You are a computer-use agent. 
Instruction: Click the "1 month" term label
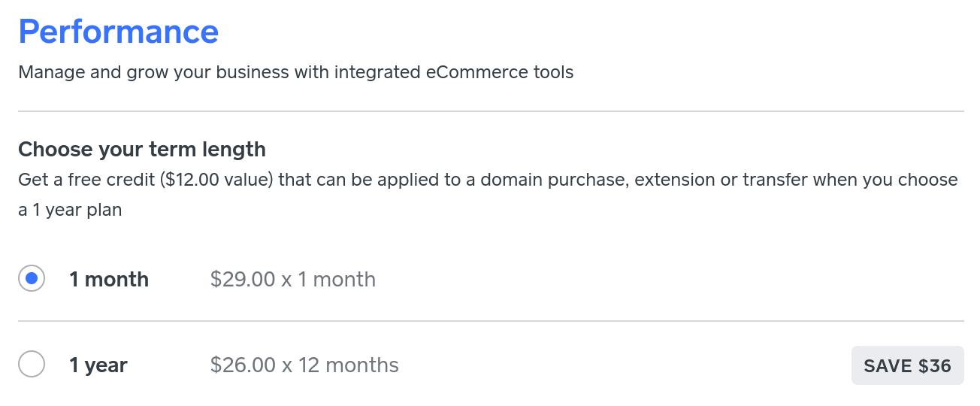point(109,280)
